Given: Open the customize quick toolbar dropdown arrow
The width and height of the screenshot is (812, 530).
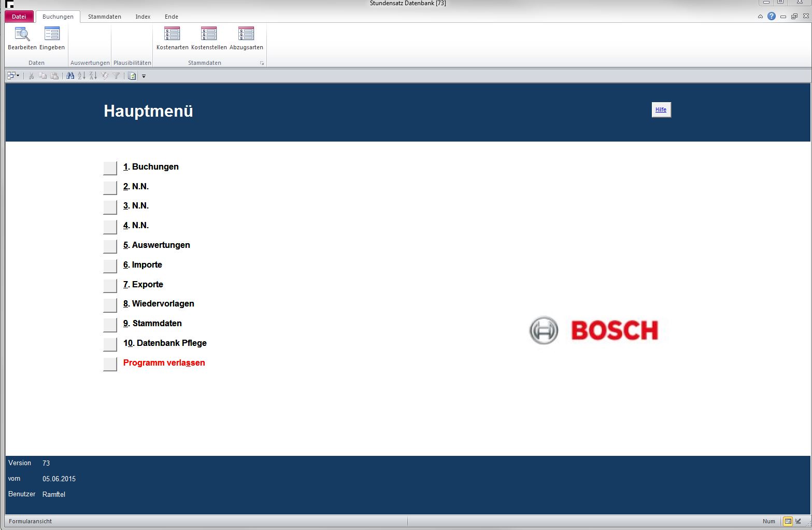Looking at the screenshot, I should (144, 76).
